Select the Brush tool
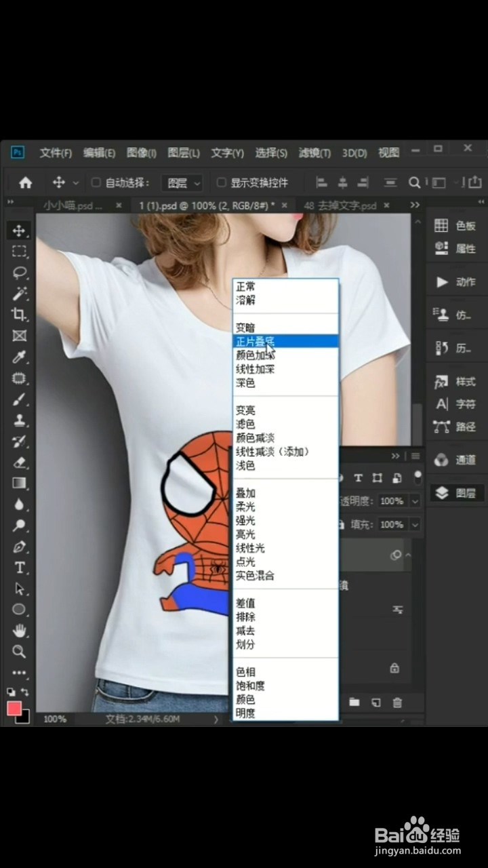 click(x=19, y=399)
